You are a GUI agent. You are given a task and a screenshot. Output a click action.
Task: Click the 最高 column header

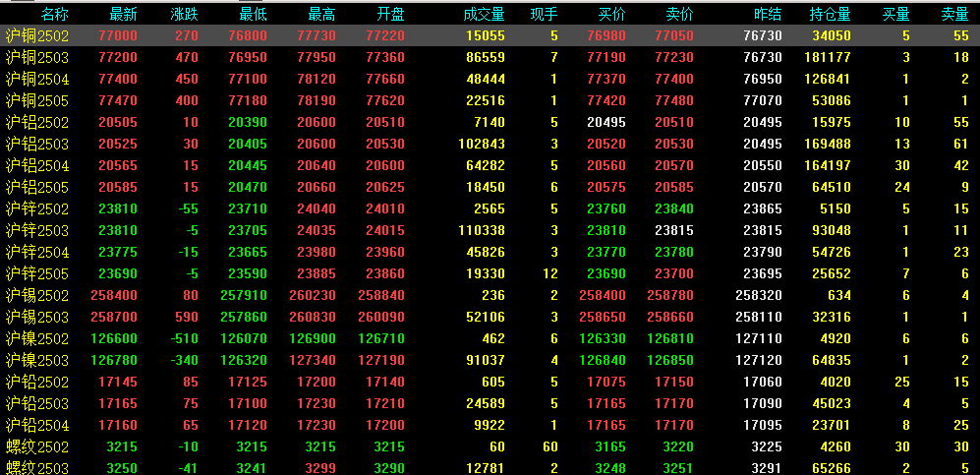[321, 15]
